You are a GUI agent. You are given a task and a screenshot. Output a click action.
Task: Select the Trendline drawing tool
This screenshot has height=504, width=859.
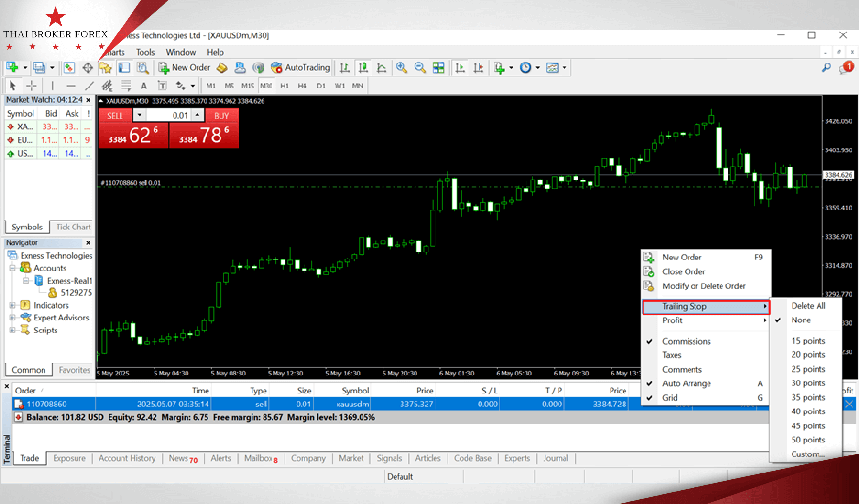pyautogui.click(x=89, y=86)
